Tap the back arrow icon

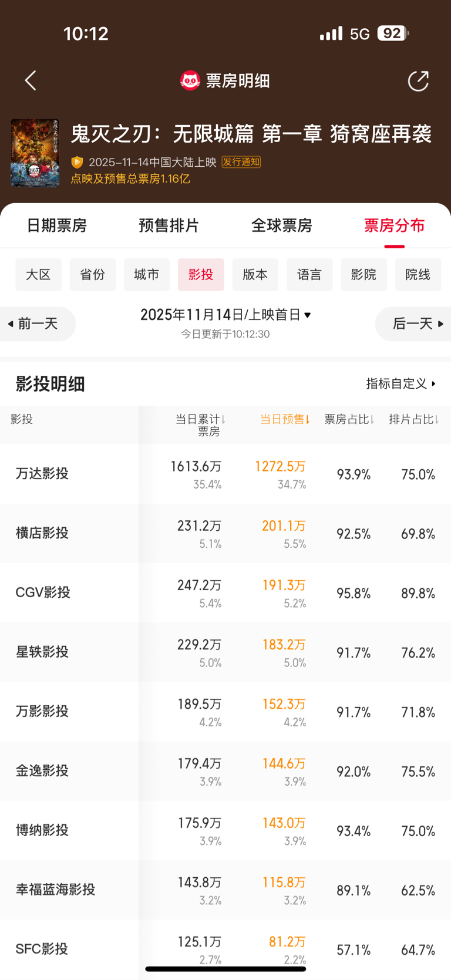pyautogui.click(x=31, y=80)
